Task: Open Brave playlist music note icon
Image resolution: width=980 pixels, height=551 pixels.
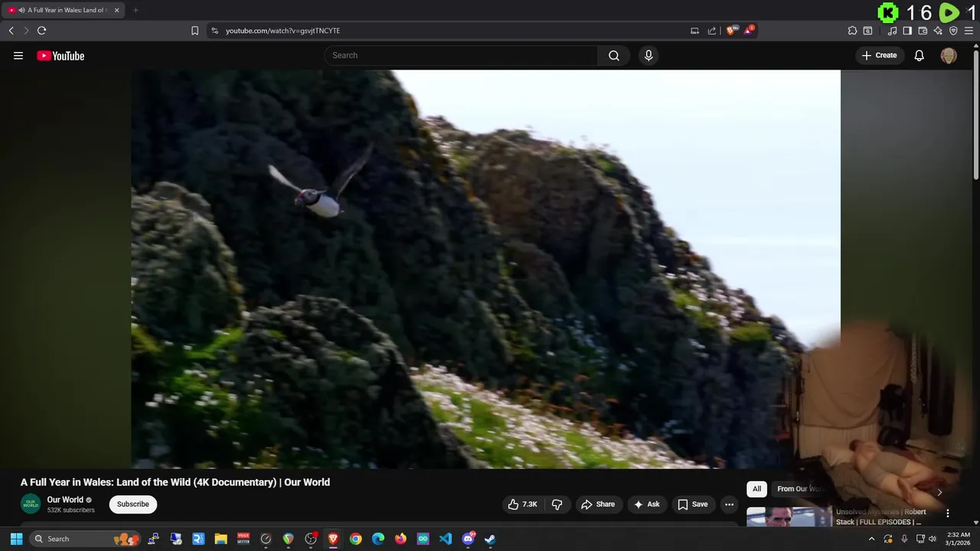Action: (x=892, y=31)
